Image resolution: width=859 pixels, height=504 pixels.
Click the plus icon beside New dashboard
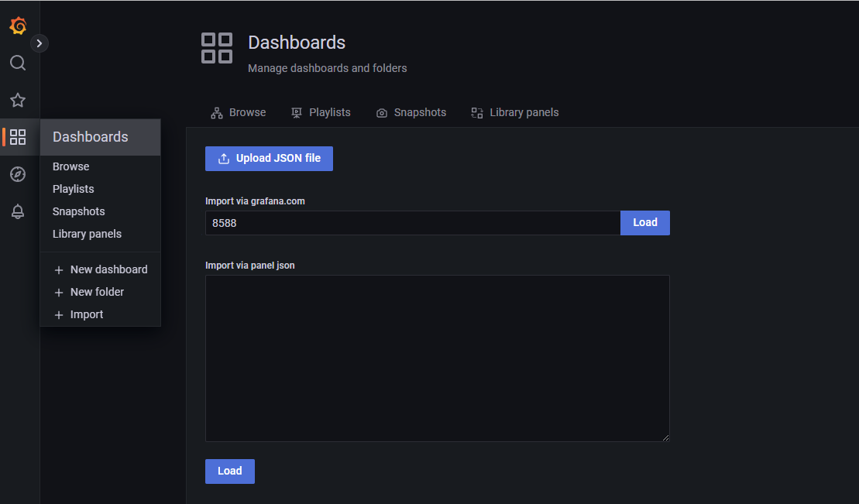click(59, 270)
